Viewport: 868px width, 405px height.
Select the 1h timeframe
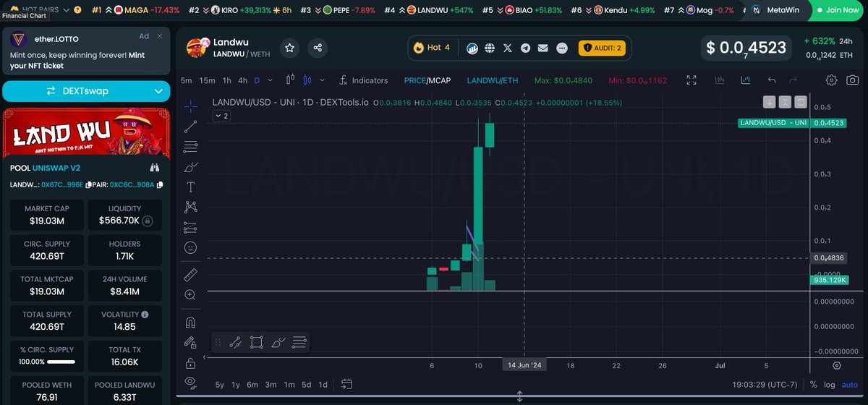227,80
